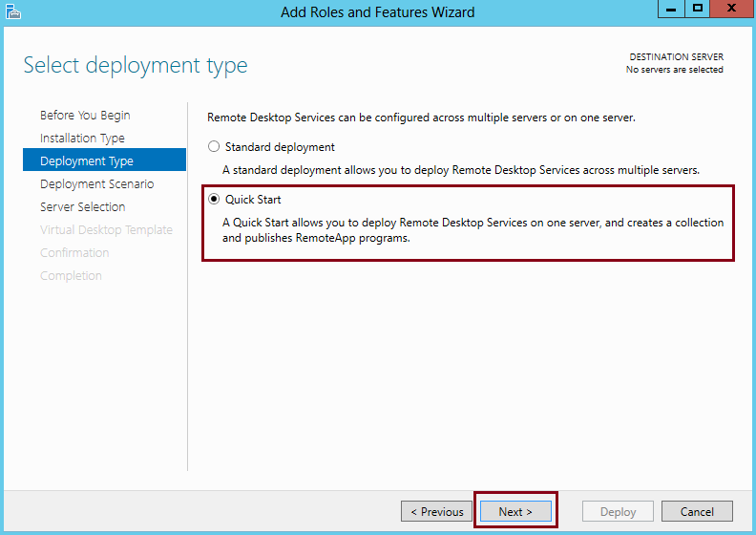Maximize the wizard window

[x=697, y=9]
